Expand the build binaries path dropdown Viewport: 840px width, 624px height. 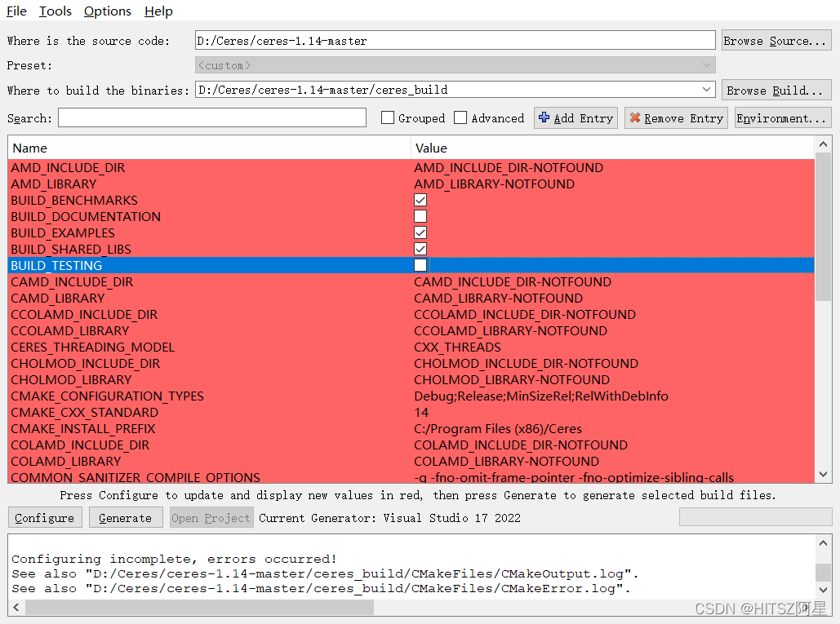click(x=707, y=90)
